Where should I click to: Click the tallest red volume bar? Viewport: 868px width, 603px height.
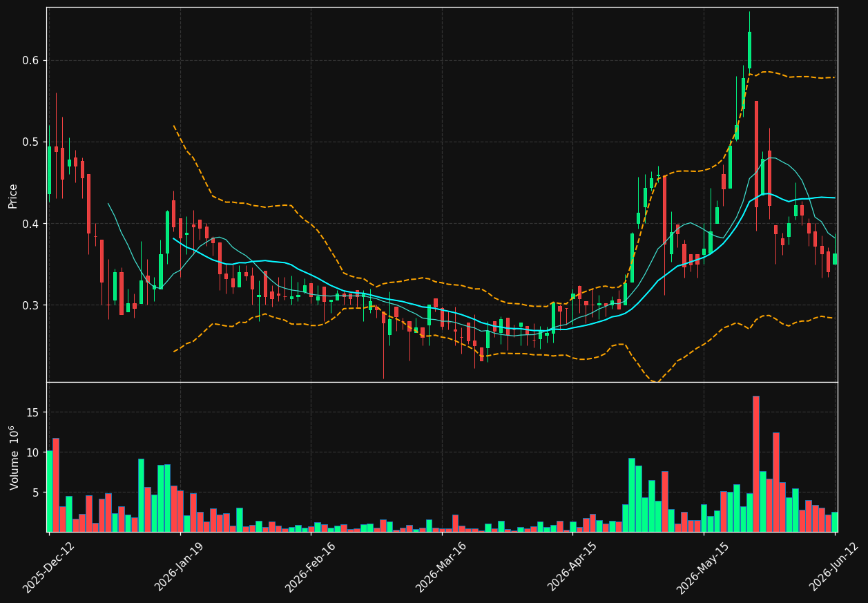coord(756,463)
